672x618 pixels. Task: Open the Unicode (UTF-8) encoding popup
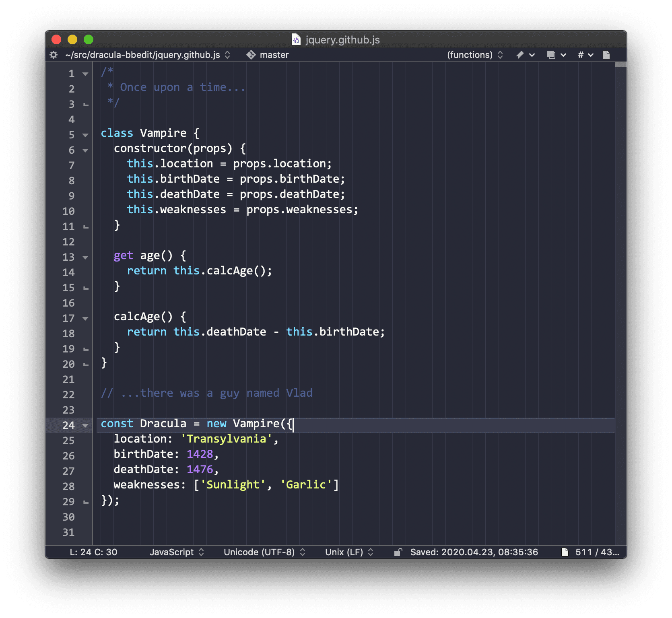[x=264, y=552]
